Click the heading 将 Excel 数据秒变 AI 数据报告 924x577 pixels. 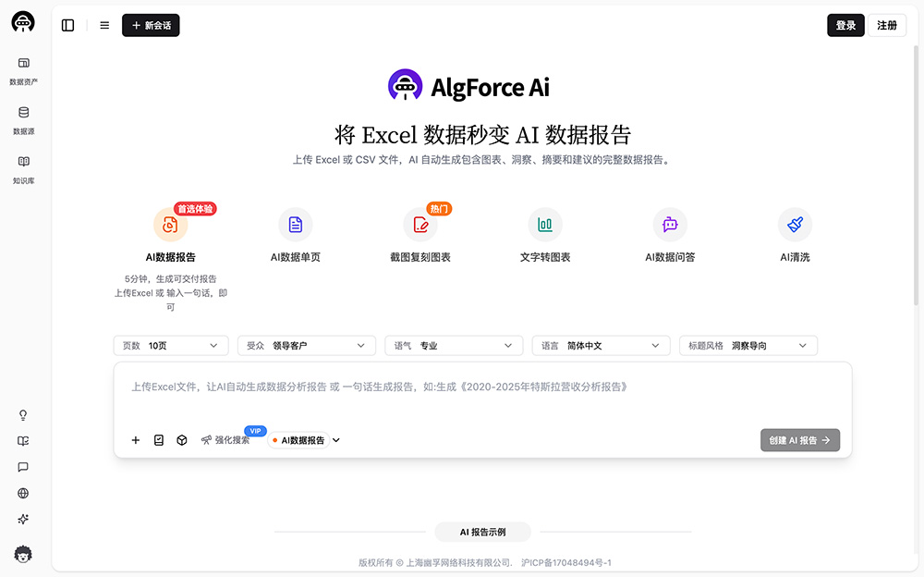pos(482,135)
